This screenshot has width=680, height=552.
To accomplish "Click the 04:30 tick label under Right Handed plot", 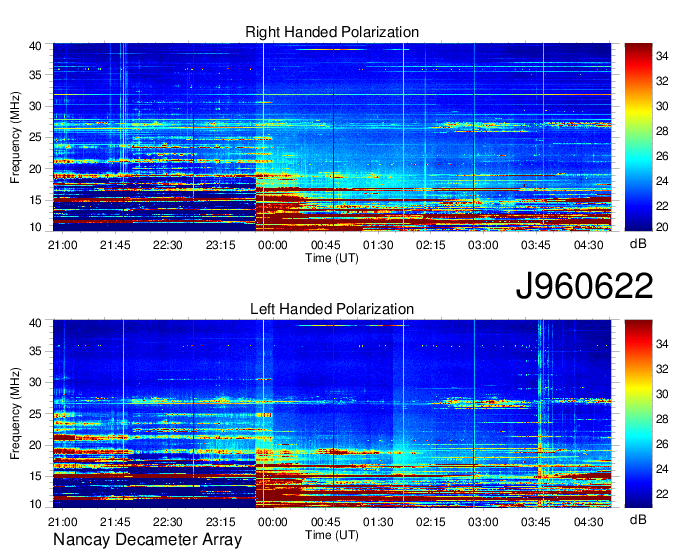I will click(x=588, y=245).
